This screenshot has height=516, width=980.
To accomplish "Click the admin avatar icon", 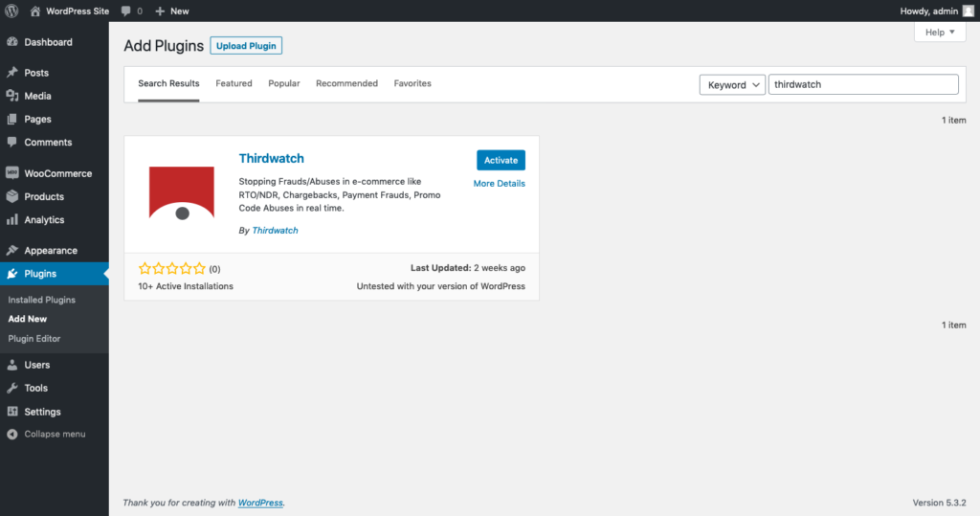I will coord(969,11).
